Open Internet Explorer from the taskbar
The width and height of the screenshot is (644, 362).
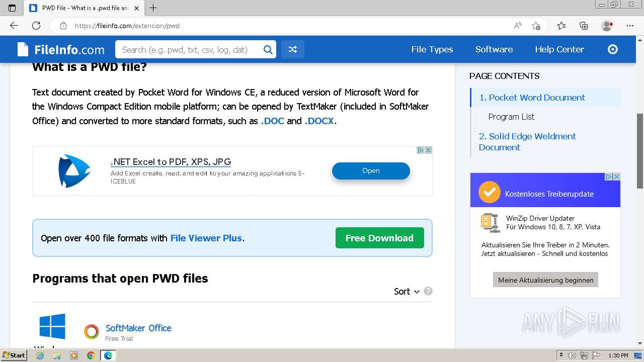(40, 355)
